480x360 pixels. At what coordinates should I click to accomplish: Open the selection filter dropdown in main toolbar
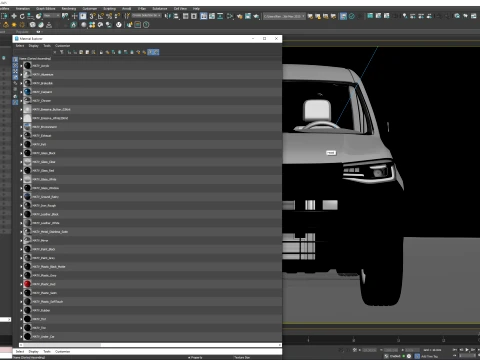pyautogui.click(x=52, y=16)
